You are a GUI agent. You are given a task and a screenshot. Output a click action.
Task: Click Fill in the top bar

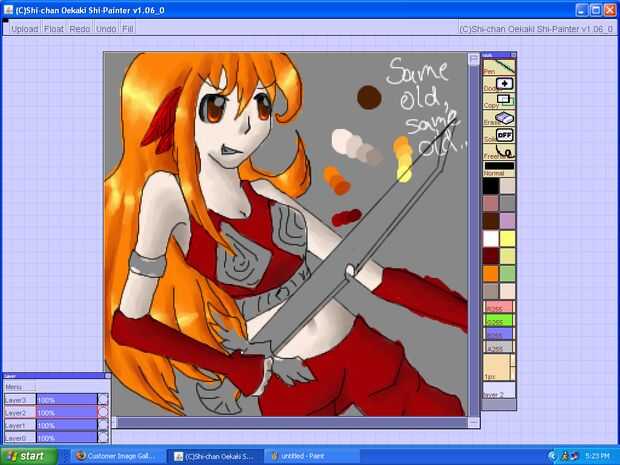click(x=128, y=29)
